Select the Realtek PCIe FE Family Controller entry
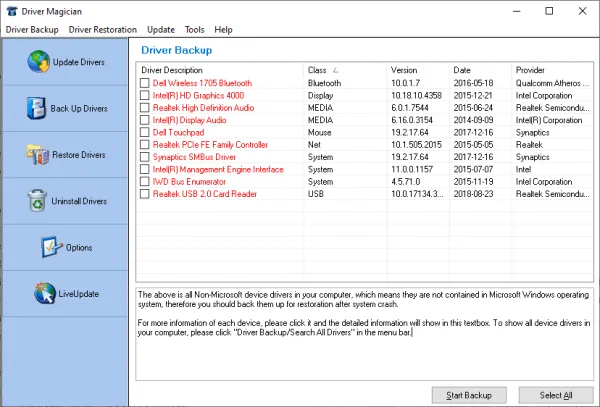Image resolution: width=600 pixels, height=407 pixels. pyautogui.click(x=210, y=145)
